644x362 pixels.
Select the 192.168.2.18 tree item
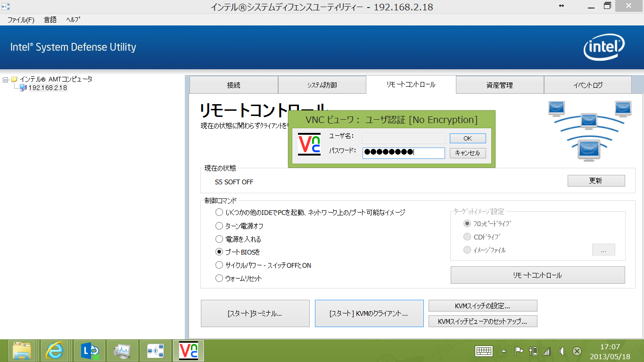[48, 88]
